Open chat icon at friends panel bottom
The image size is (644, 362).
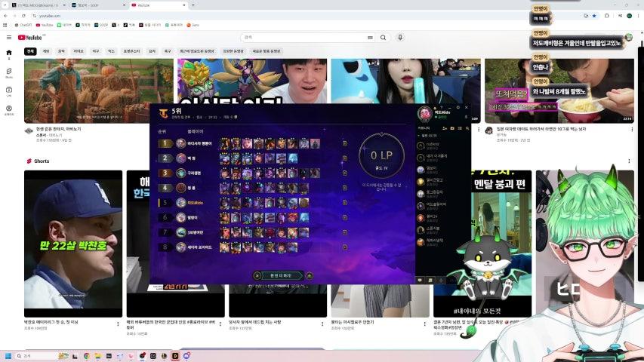[420, 280]
